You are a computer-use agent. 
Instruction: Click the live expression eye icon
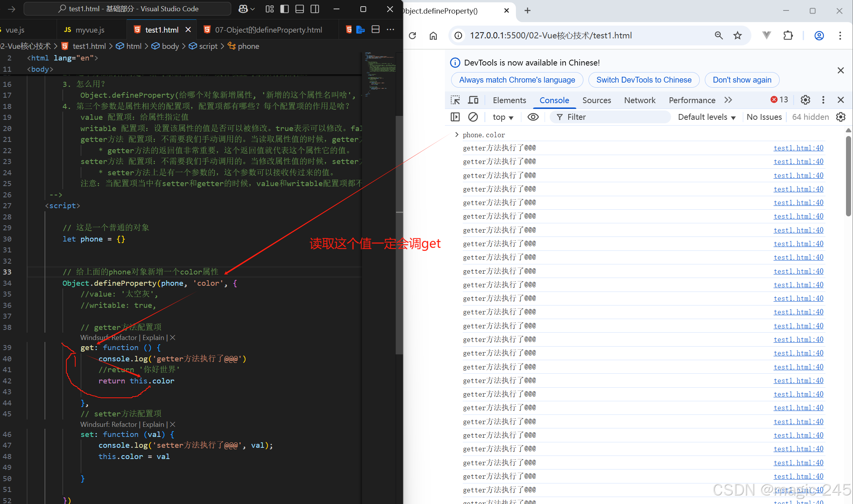533,117
